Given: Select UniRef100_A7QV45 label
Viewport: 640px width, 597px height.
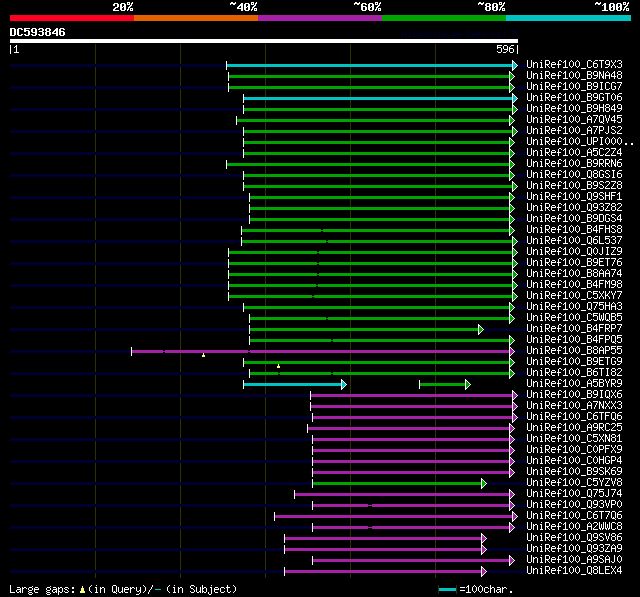Looking at the screenshot, I should 574,120.
